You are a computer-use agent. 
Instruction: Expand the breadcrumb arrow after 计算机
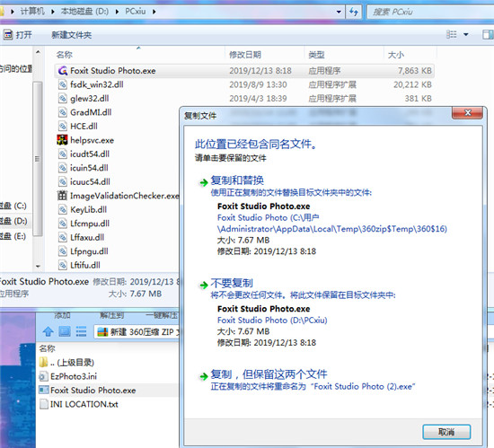(53, 12)
